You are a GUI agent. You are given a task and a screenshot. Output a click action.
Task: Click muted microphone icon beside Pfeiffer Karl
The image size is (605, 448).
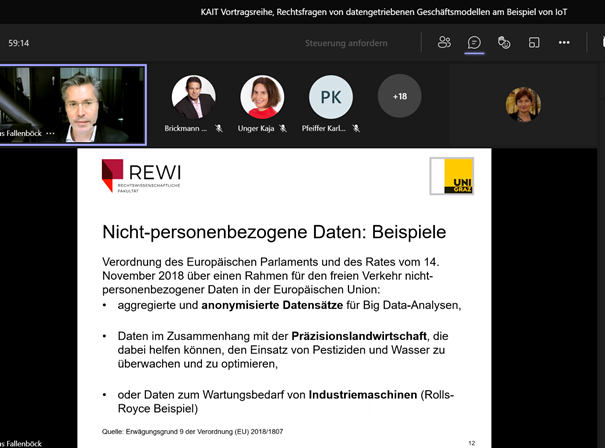pos(356,128)
